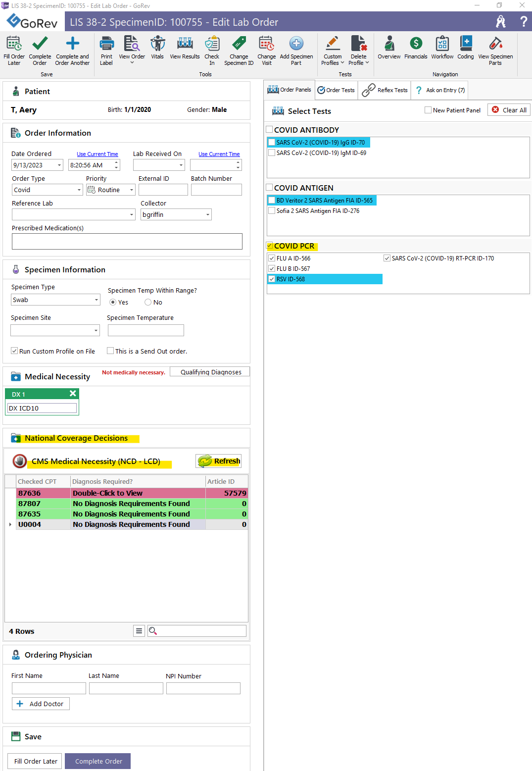This screenshot has width=532, height=771.
Task: Toggle the COVID ANTIBODY panel checkbox
Action: tap(269, 129)
